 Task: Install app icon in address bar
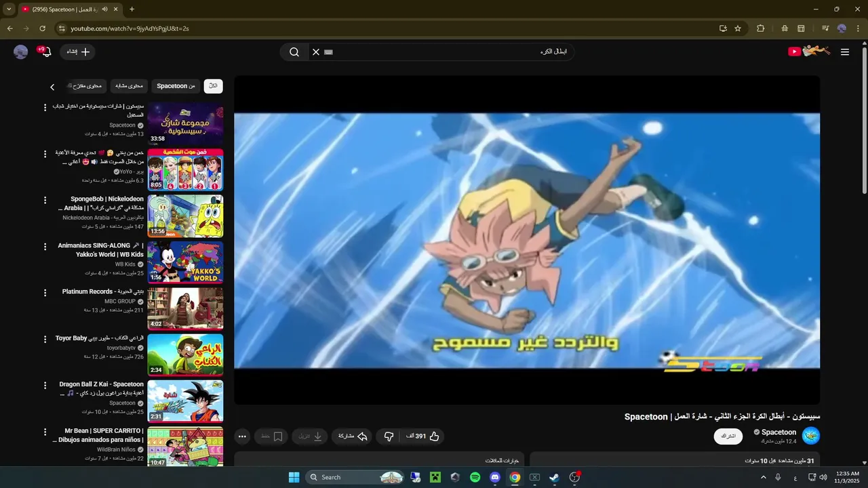pos(723,28)
